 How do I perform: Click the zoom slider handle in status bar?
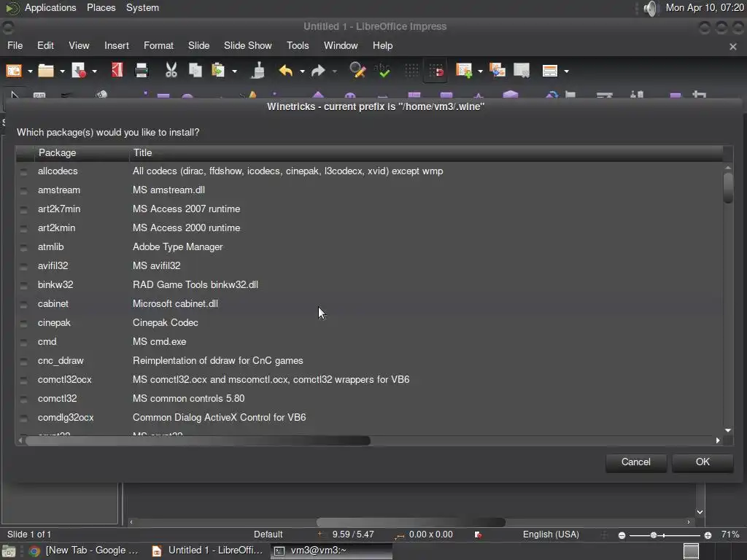pos(654,535)
